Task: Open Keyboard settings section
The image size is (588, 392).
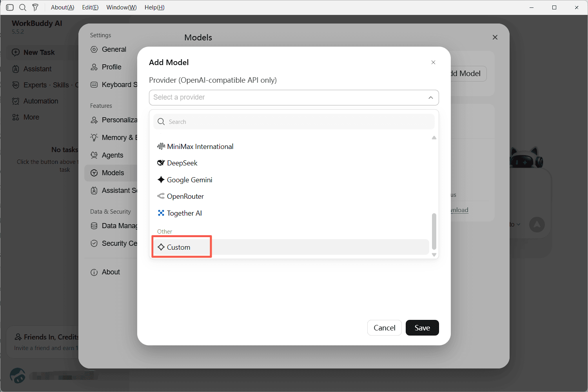Action: coord(111,85)
